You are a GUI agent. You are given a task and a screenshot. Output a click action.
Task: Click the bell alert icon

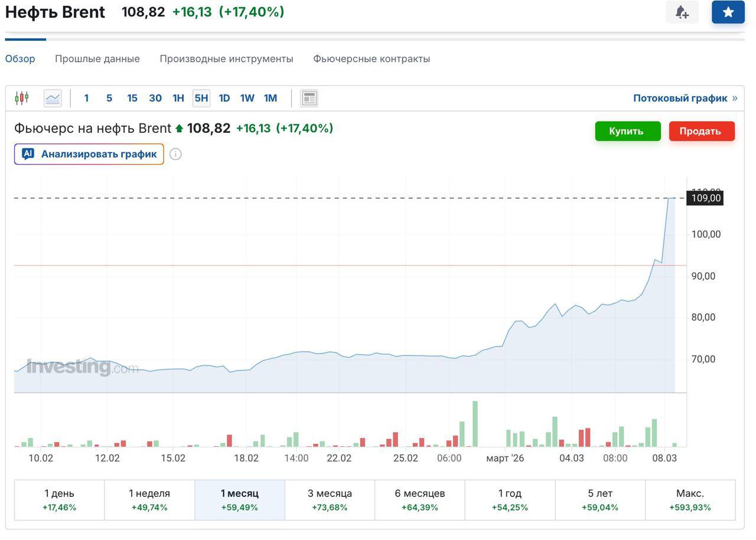682,12
